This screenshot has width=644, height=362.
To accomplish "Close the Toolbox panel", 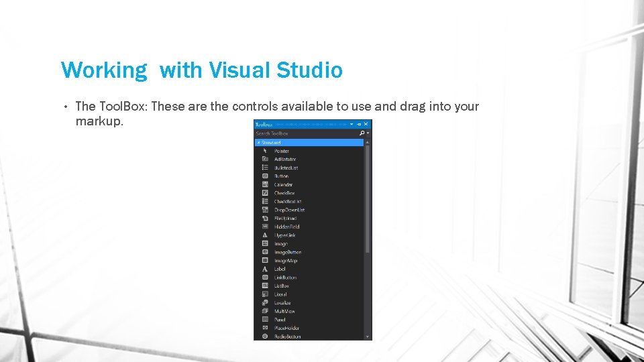I will 366,124.
